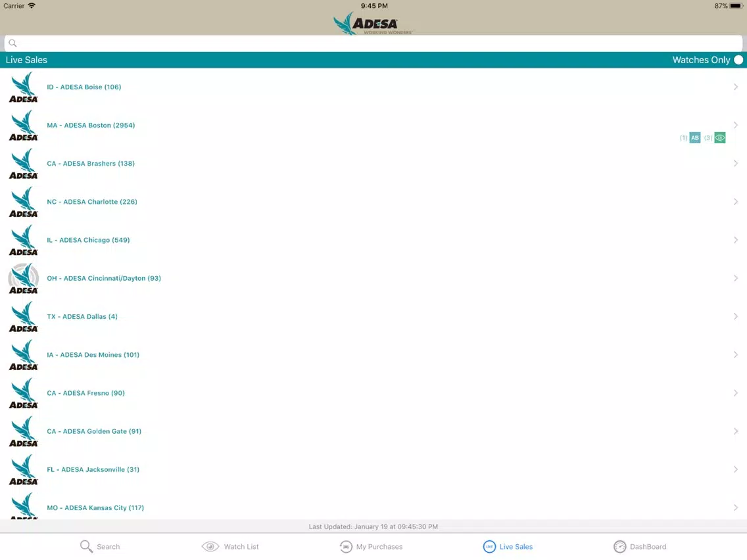Select MA - ADESA Boston (2954)
This screenshot has height=560, width=747.
click(91, 126)
